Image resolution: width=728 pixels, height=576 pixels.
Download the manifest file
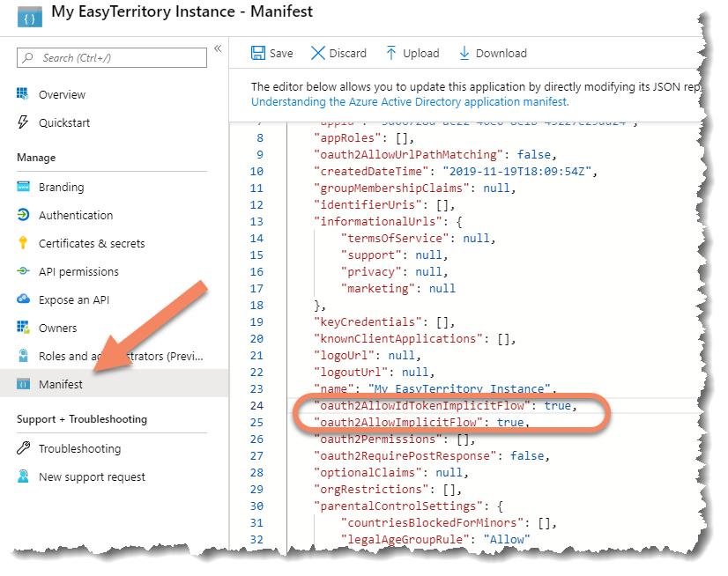pos(493,53)
